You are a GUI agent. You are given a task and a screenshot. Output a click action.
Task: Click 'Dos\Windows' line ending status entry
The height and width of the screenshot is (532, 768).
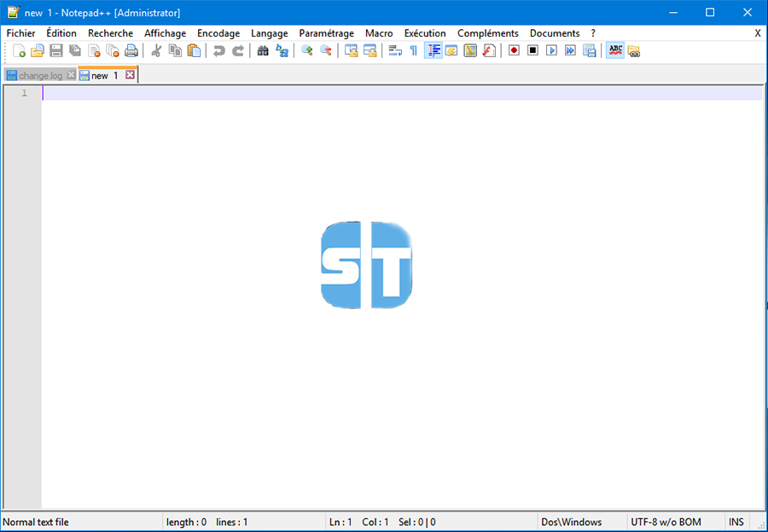pyautogui.click(x=571, y=522)
